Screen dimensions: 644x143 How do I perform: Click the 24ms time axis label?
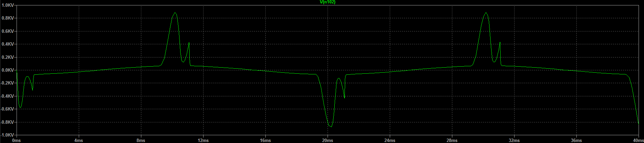[x=389, y=140]
